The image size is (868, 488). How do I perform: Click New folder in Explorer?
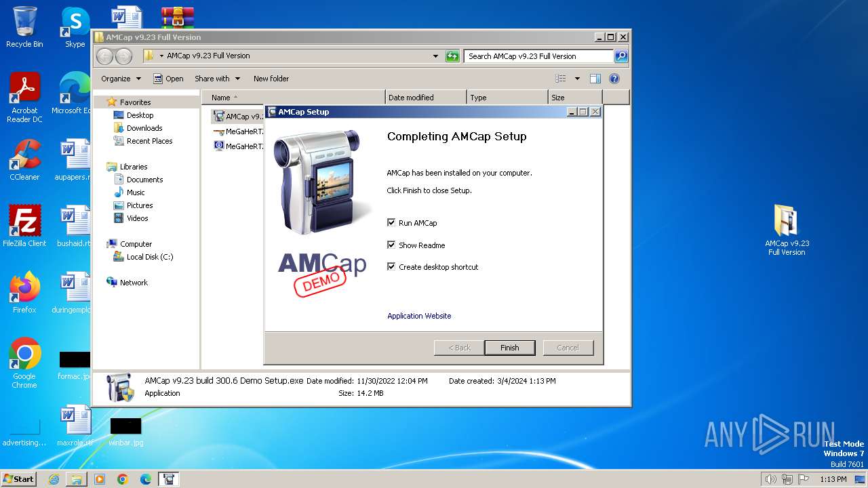pyautogui.click(x=271, y=79)
